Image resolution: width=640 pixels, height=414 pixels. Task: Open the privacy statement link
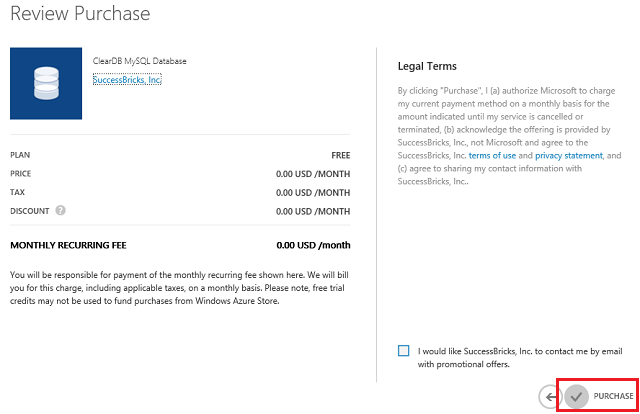(569, 156)
